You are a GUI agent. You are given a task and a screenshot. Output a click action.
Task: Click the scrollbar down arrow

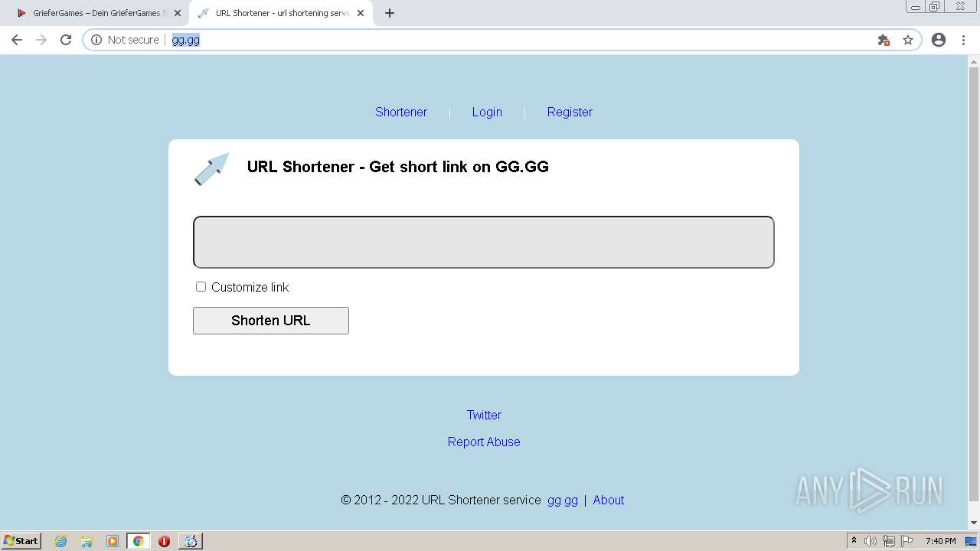click(x=974, y=523)
